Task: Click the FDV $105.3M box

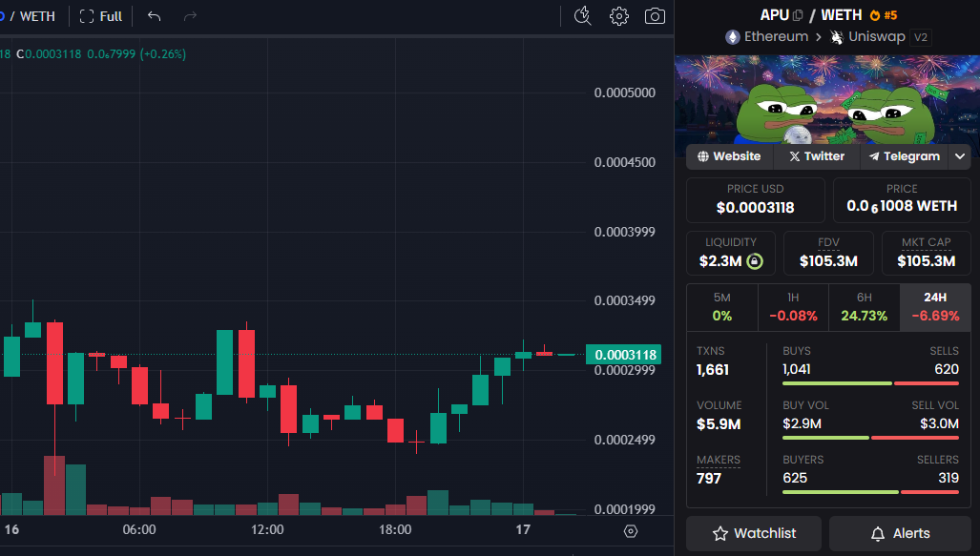Action: [x=828, y=253]
